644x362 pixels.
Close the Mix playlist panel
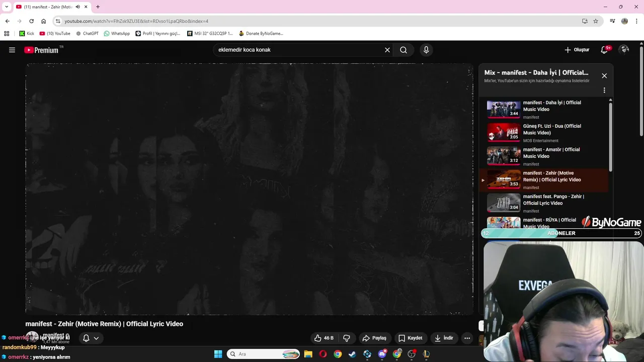[x=604, y=76]
